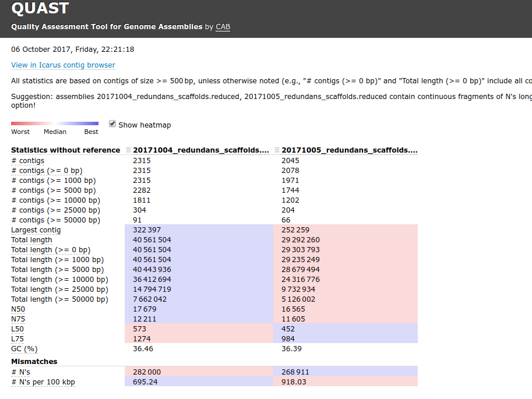Click the # N's value 268 911
Viewport: 532px width, 399px height.
[296, 372]
